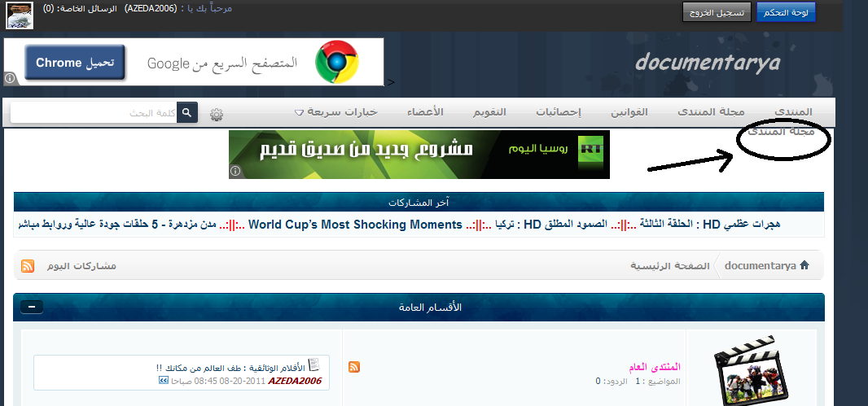Click the تسجيل الخروج button
Screen dimensions: 868x406
[x=717, y=12]
